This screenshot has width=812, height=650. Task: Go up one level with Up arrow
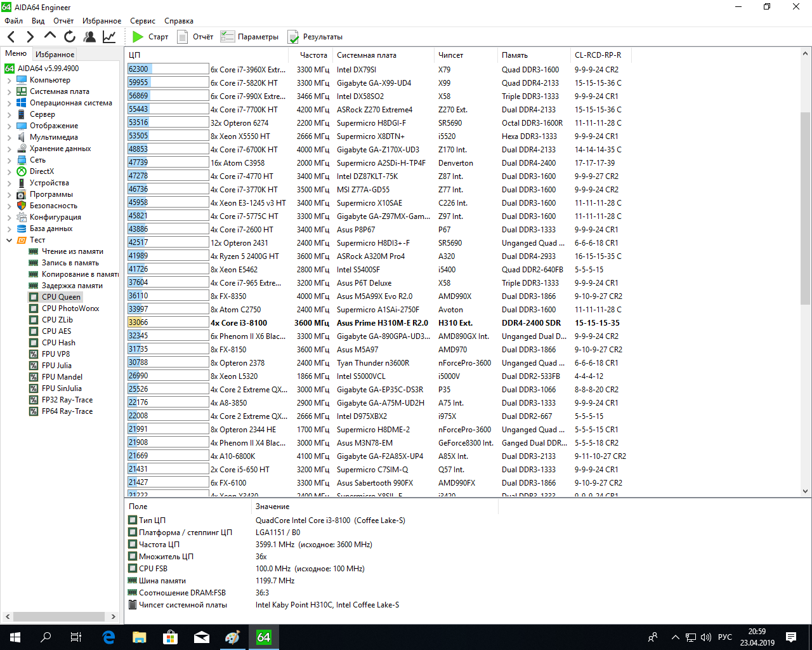click(x=50, y=36)
